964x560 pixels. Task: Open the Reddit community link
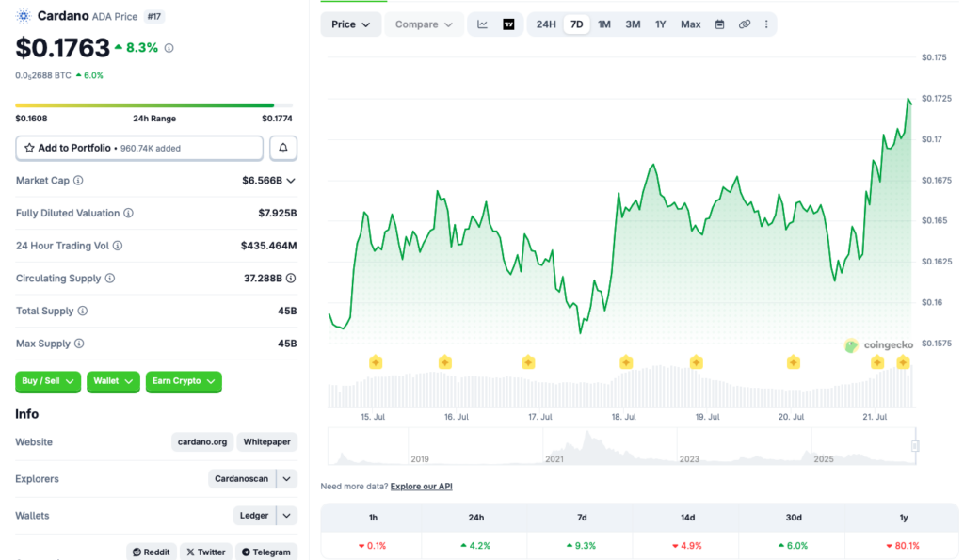[x=152, y=552]
